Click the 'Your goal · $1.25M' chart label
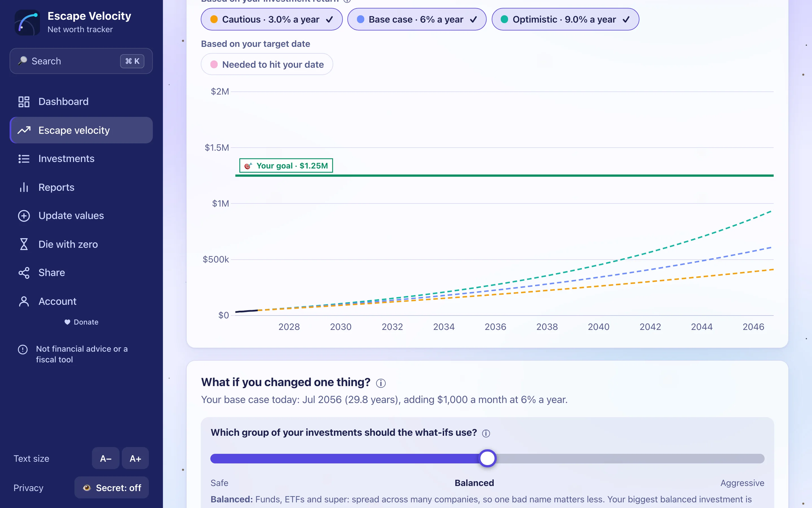Screen dimensions: 812x508 (286, 166)
